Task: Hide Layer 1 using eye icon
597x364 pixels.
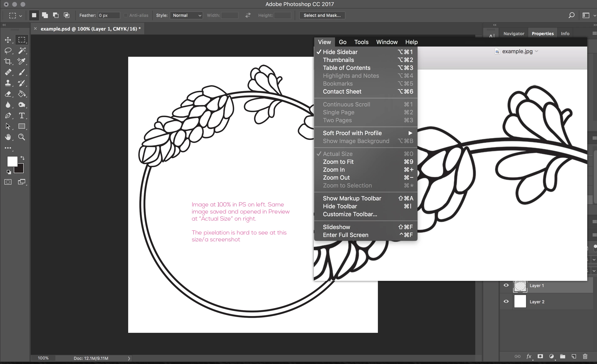Action: [506, 285]
